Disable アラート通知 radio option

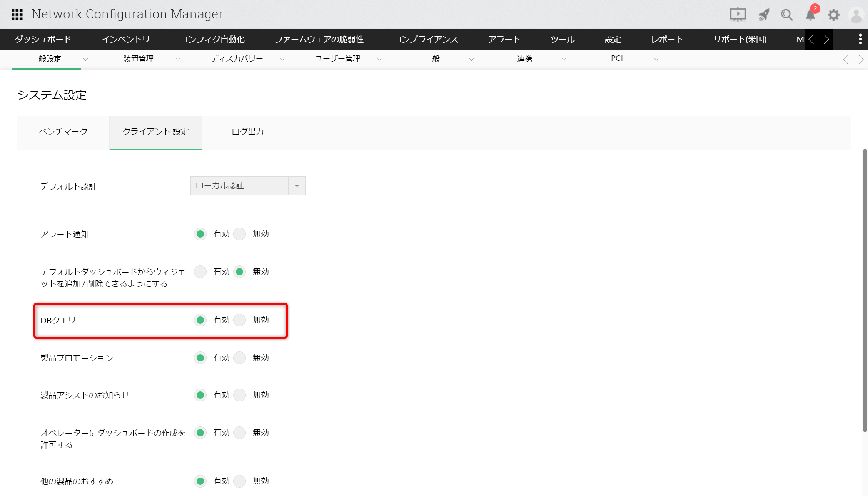coord(240,234)
